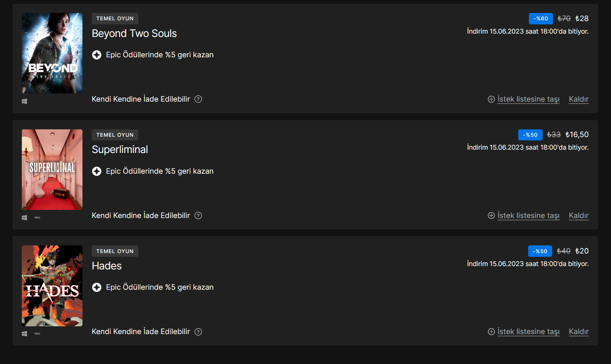Screen dimensions: 611x364
Task: Click the Windows platform icon under Beyond Two Souls
Action: tap(24, 101)
